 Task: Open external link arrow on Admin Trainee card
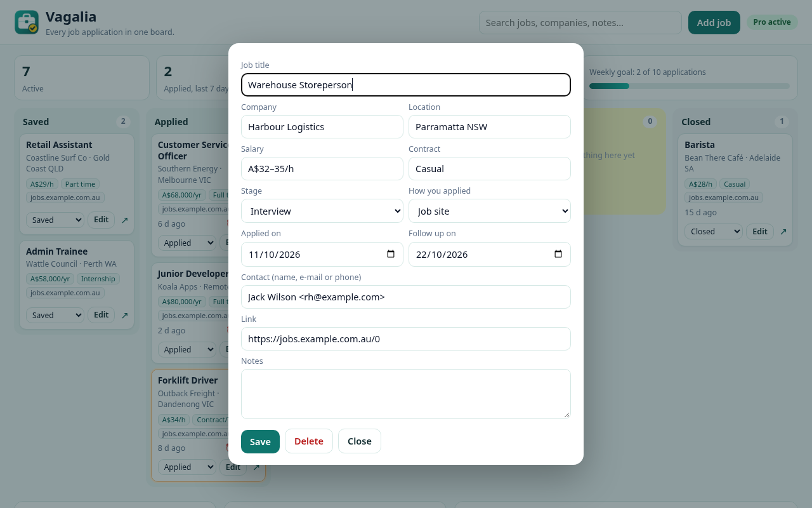124,315
